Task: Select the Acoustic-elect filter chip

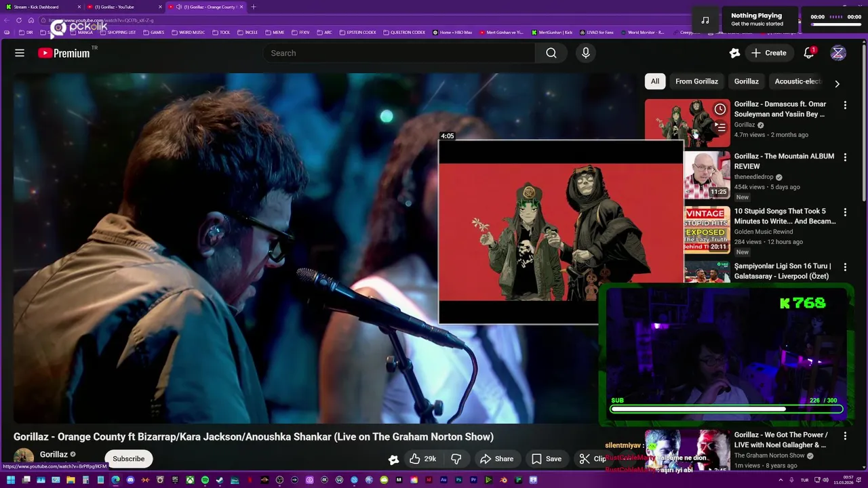Action: pos(798,81)
